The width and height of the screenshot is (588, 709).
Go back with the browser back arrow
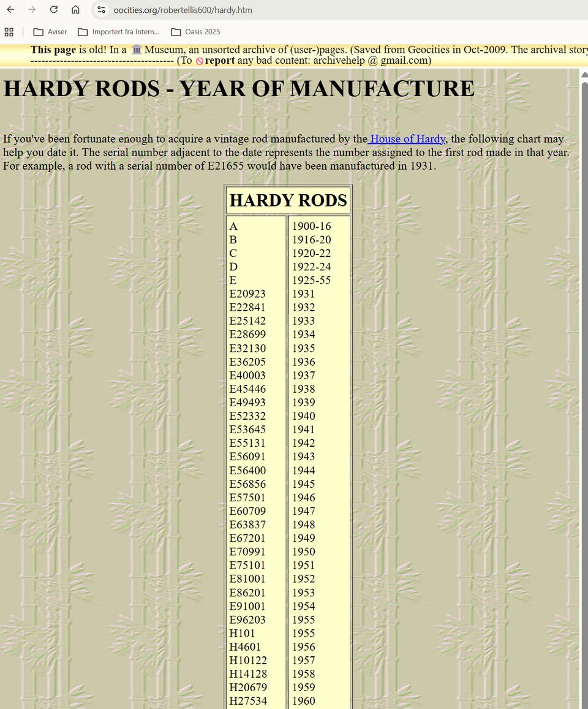click(10, 9)
